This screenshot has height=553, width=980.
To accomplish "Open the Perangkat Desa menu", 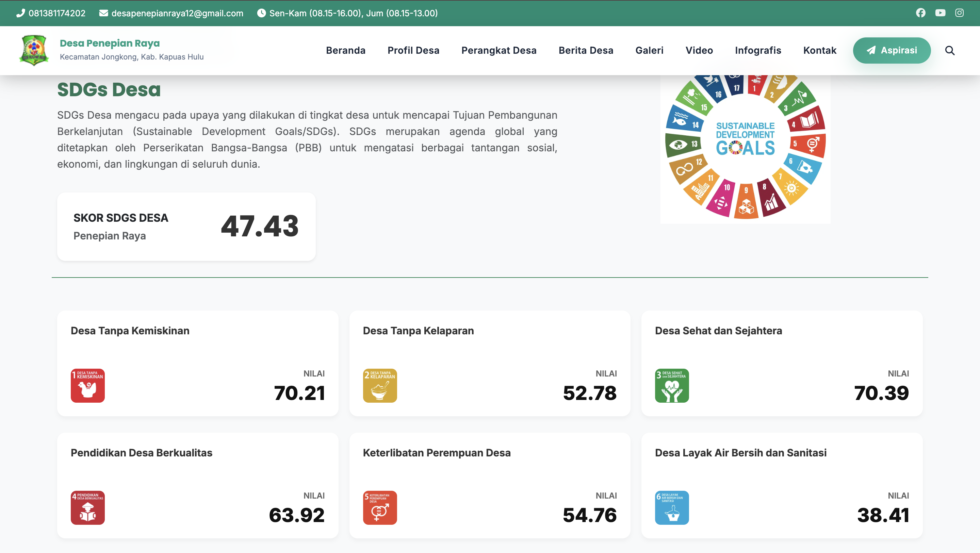I will (499, 50).
